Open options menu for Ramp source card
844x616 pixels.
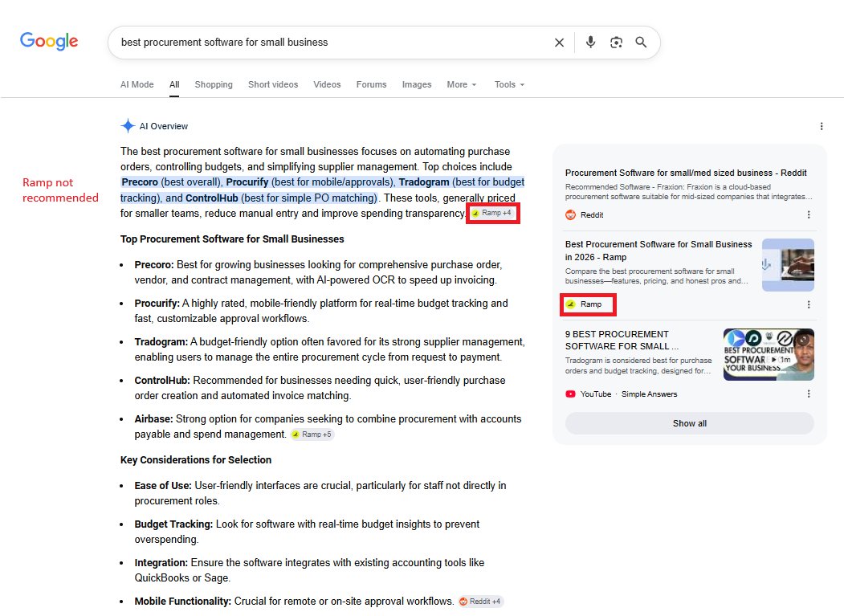click(x=809, y=304)
